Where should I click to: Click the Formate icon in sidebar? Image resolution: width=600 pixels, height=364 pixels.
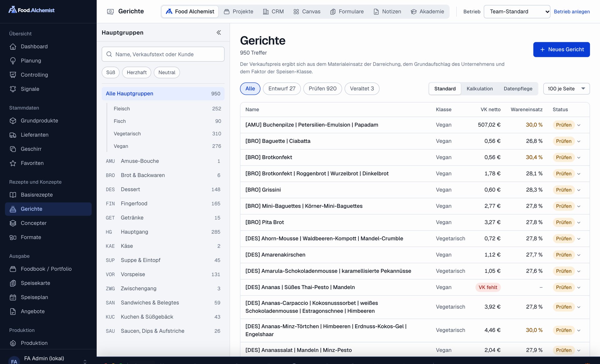(x=13, y=237)
